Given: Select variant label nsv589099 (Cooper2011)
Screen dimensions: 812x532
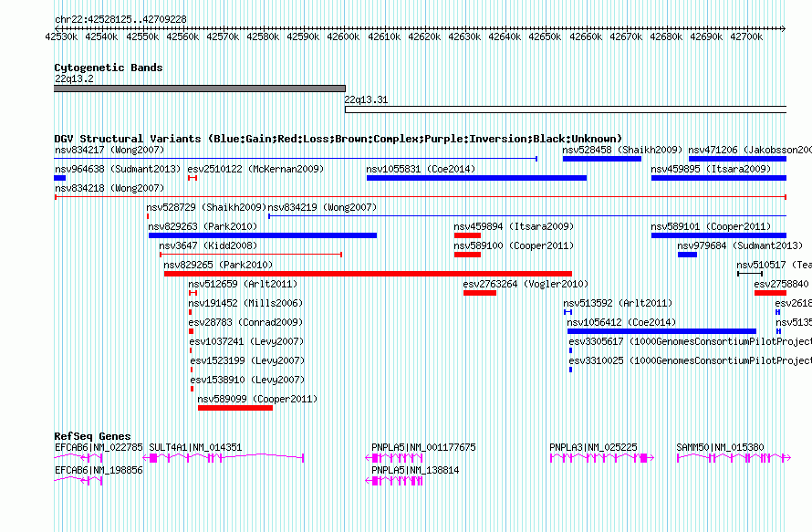Looking at the screenshot, I should coord(257,399).
